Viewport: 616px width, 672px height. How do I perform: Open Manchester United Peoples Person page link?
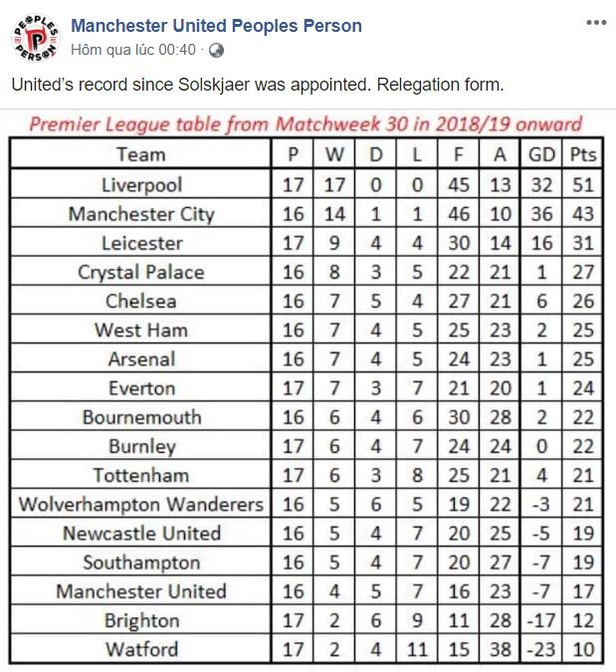(216, 26)
